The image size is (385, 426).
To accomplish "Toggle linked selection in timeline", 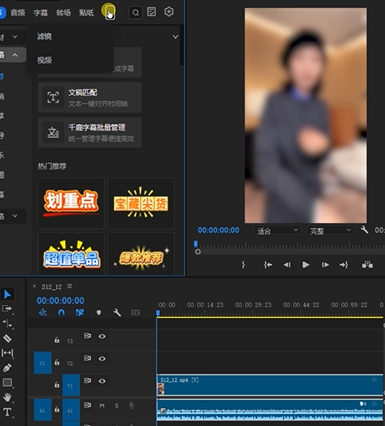I will coord(80,313).
